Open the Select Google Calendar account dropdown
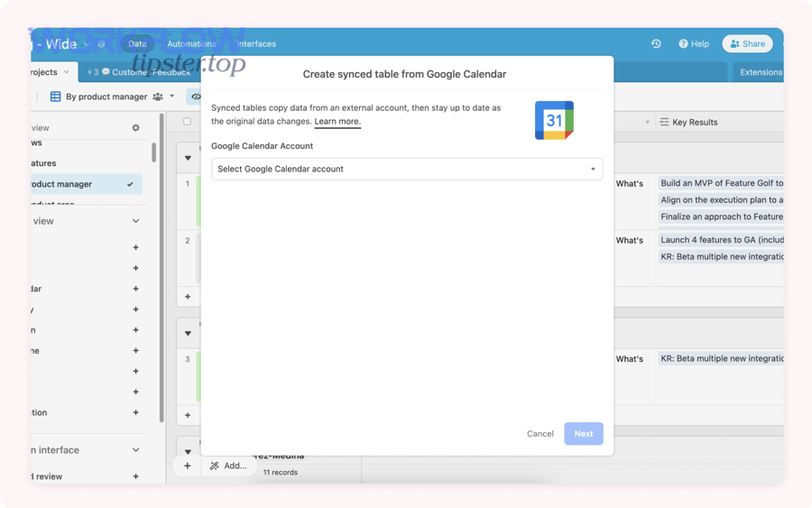 [x=407, y=169]
